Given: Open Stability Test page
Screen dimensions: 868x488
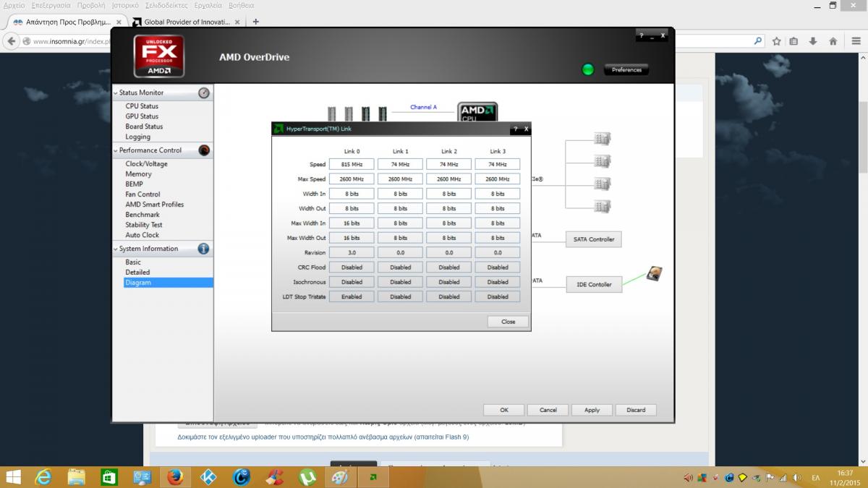Looking at the screenshot, I should tap(144, 225).
